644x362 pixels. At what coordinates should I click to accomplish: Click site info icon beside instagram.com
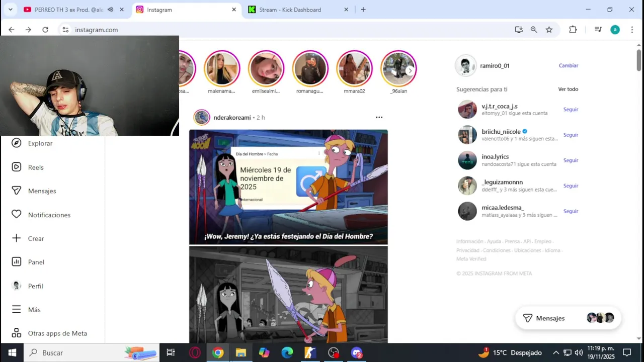[x=65, y=30]
